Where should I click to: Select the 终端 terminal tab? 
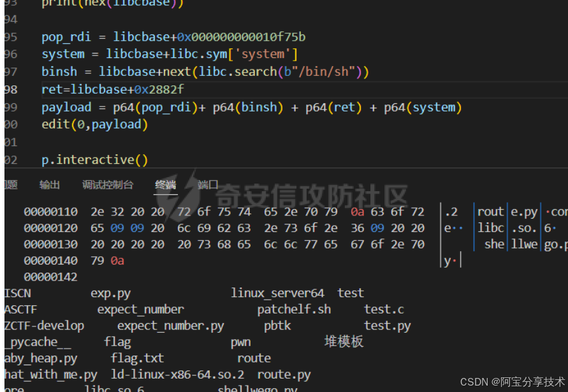point(166,185)
